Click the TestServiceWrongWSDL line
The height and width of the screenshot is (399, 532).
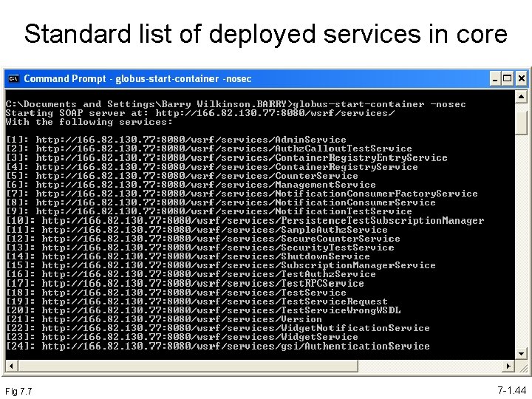tap(203, 310)
